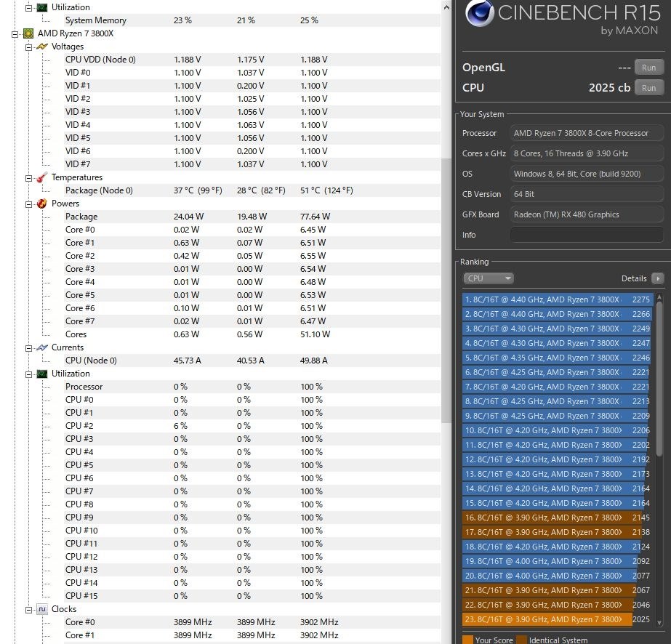This screenshot has height=644, width=671.
Task: Click the Temperatures thermometer icon
Action: [42, 177]
